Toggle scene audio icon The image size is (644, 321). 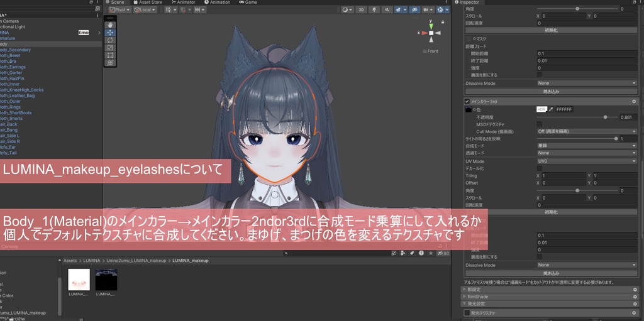[387, 10]
